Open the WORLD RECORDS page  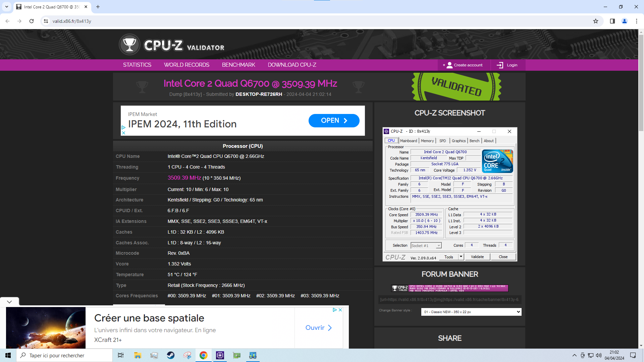186,65
